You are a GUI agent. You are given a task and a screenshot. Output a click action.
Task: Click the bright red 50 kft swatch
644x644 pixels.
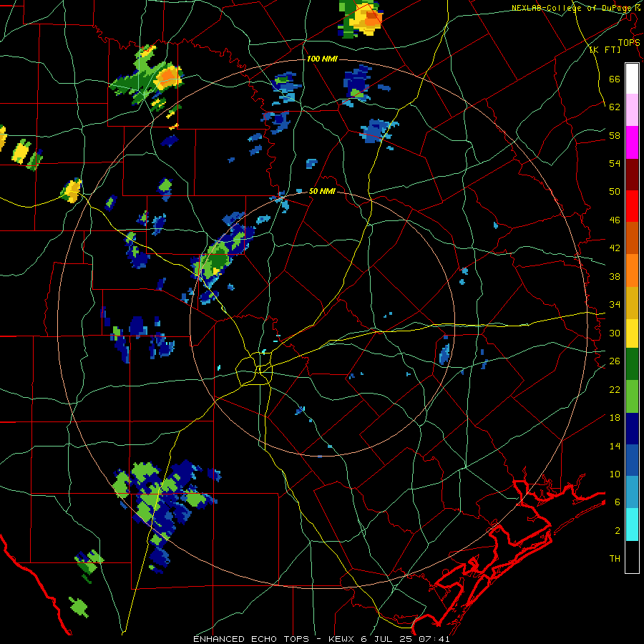(632, 206)
